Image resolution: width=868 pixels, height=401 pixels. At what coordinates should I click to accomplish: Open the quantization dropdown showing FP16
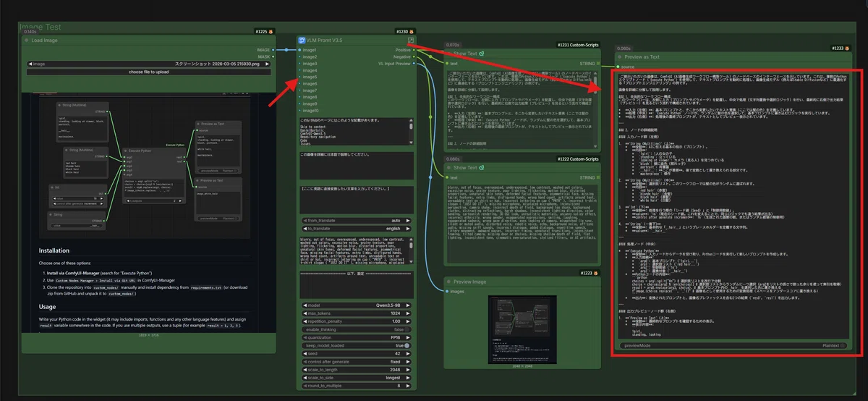click(357, 337)
